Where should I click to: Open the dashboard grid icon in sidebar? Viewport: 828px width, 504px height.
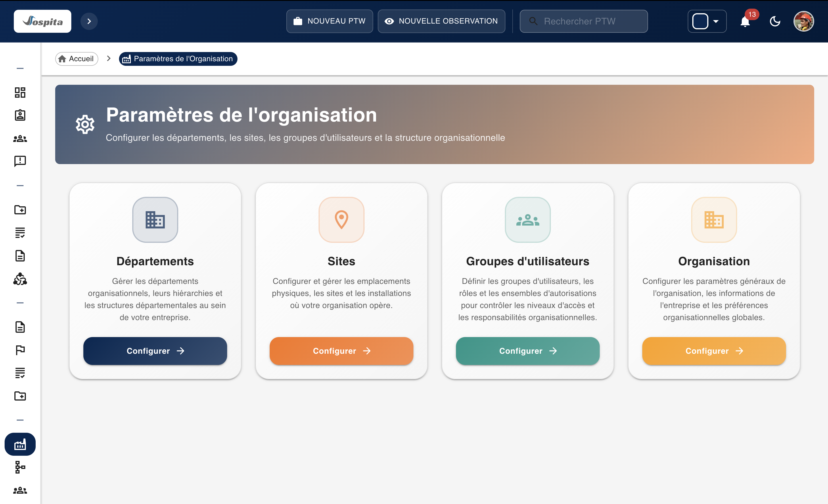click(x=20, y=92)
